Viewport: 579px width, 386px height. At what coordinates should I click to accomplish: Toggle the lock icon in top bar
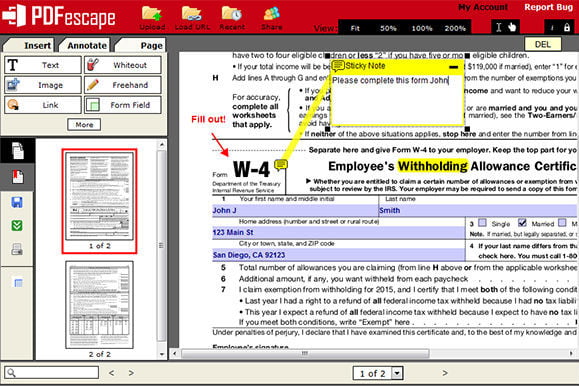click(x=567, y=27)
